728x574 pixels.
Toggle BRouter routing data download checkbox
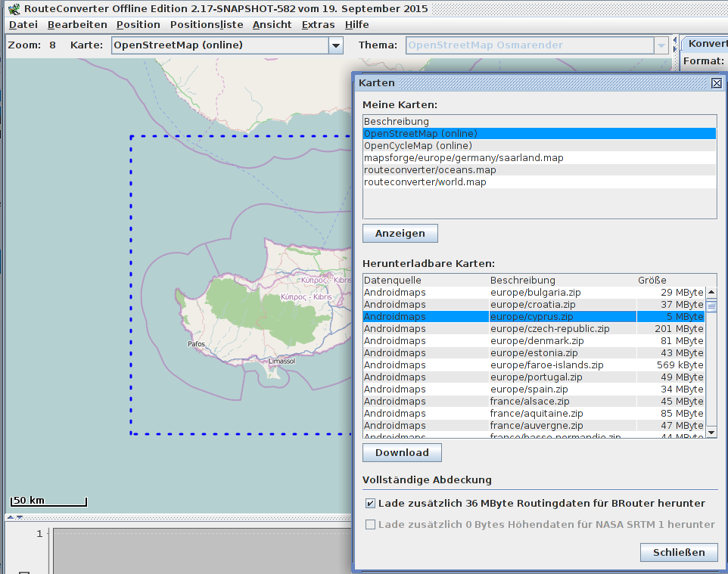[x=370, y=503]
